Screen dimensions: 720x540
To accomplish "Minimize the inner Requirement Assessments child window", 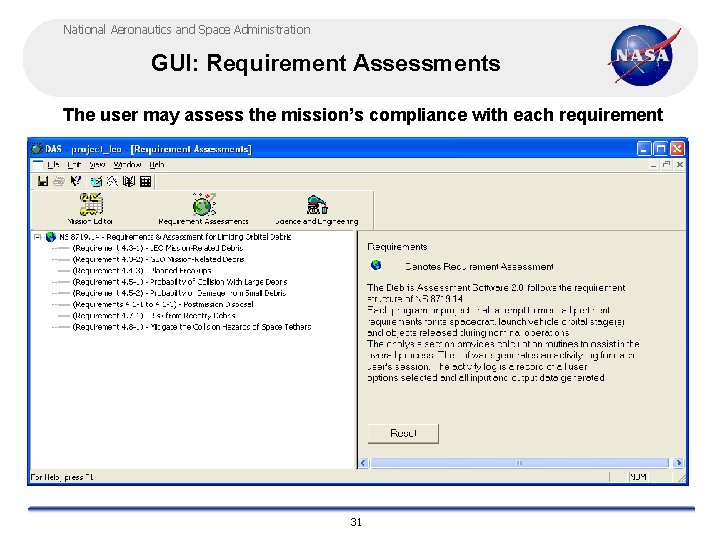I will click(x=653, y=164).
